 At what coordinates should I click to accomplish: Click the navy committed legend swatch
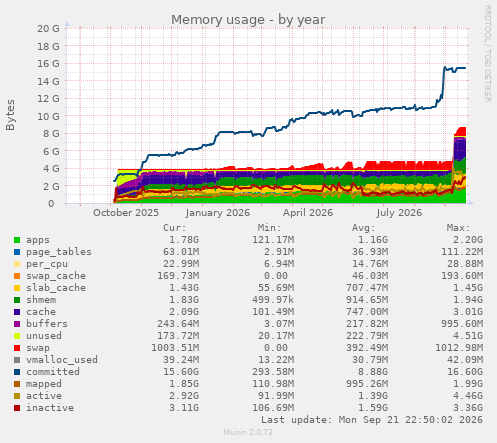click(17, 372)
